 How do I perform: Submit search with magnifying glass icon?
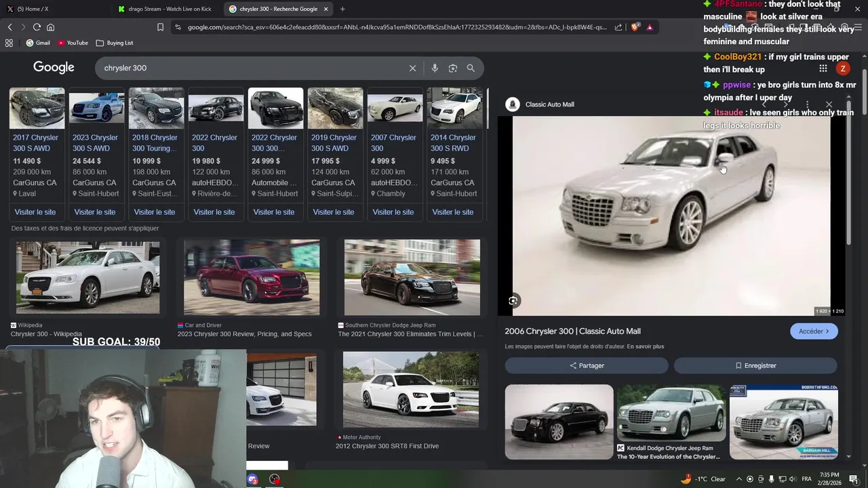[x=471, y=68]
